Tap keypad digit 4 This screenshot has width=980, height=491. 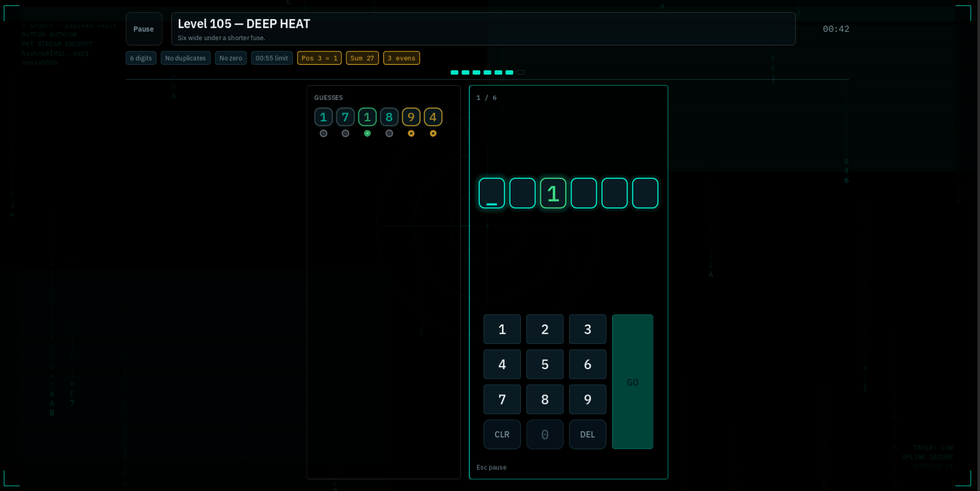[502, 365]
